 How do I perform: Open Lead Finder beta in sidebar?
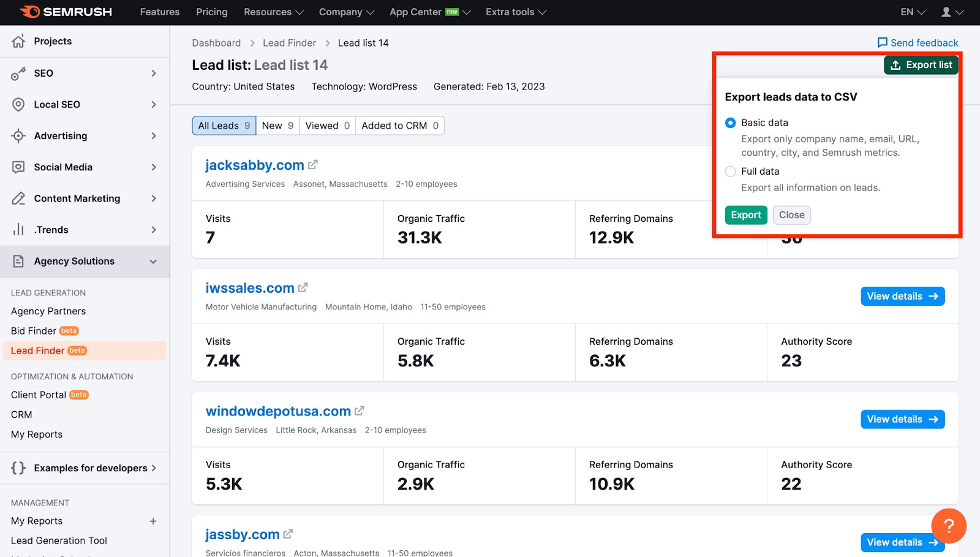tap(85, 350)
